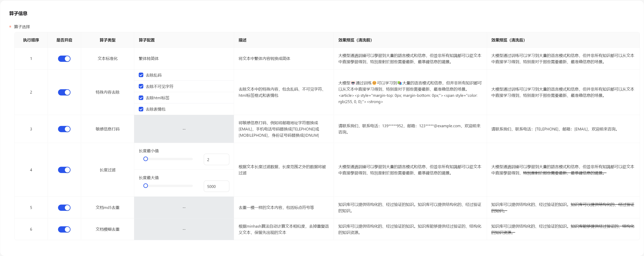Click the 算子类型 column header

coord(108,40)
